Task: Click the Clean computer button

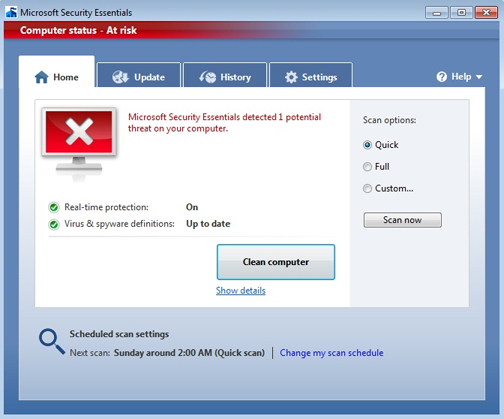Action: [x=276, y=262]
